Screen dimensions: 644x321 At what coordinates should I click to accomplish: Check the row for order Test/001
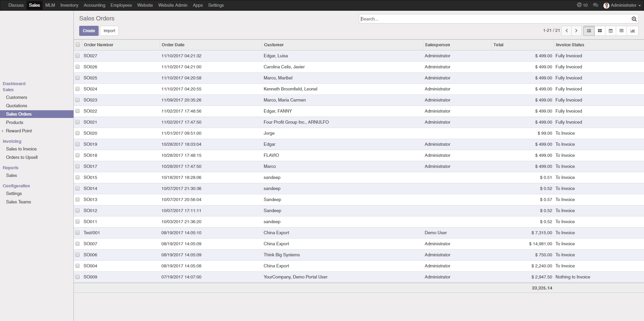coord(77,233)
